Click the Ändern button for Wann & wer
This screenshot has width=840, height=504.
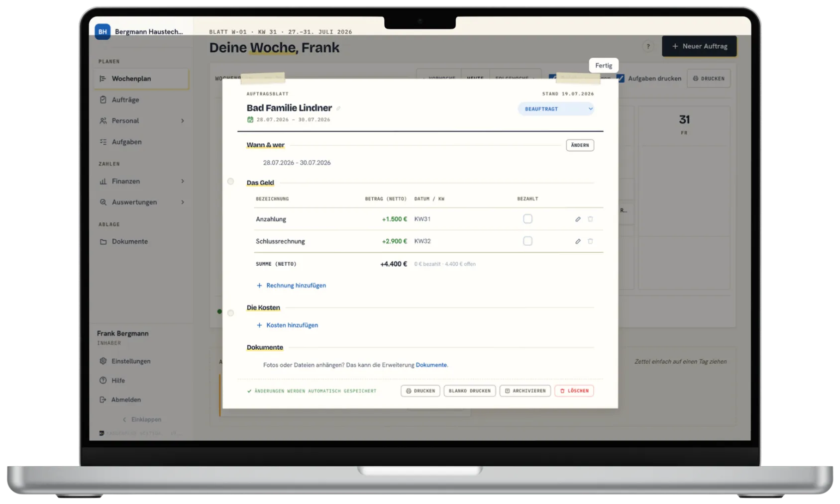point(580,145)
